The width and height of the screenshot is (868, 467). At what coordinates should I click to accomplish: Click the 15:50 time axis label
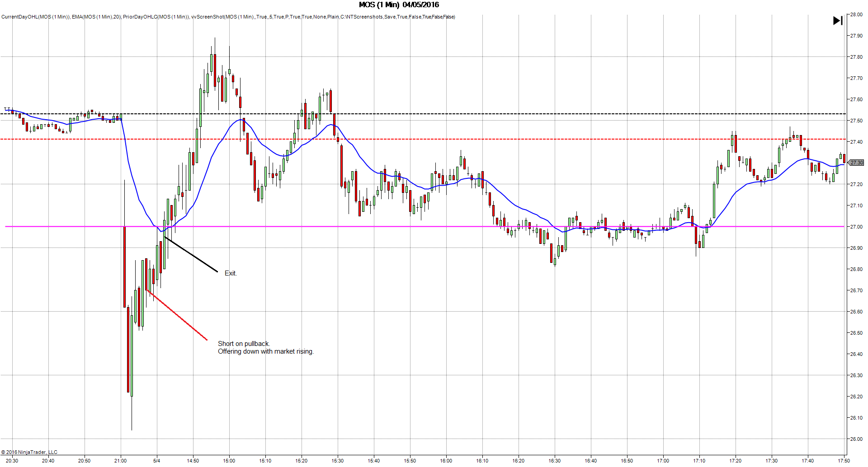pos(410,461)
